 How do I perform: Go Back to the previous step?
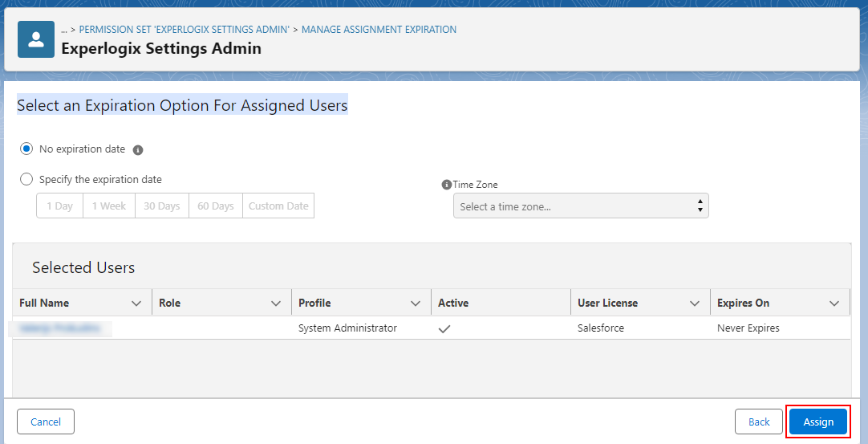tap(759, 422)
